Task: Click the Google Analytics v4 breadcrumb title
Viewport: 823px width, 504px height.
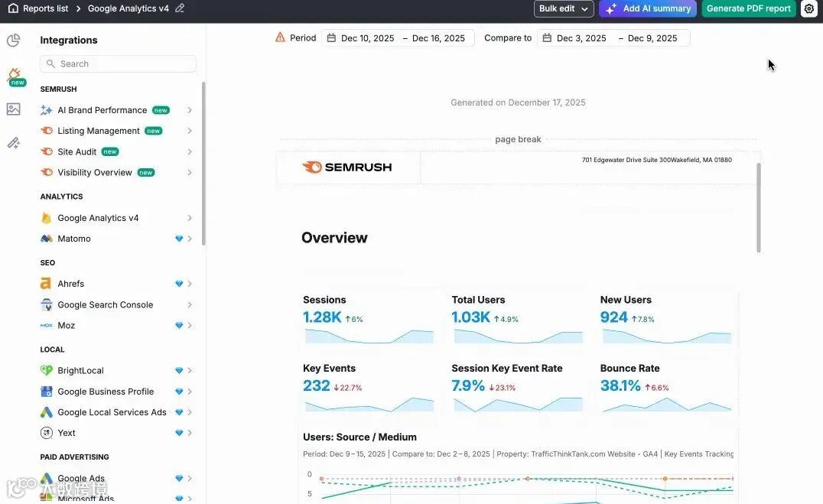Action: pyautogui.click(x=128, y=8)
